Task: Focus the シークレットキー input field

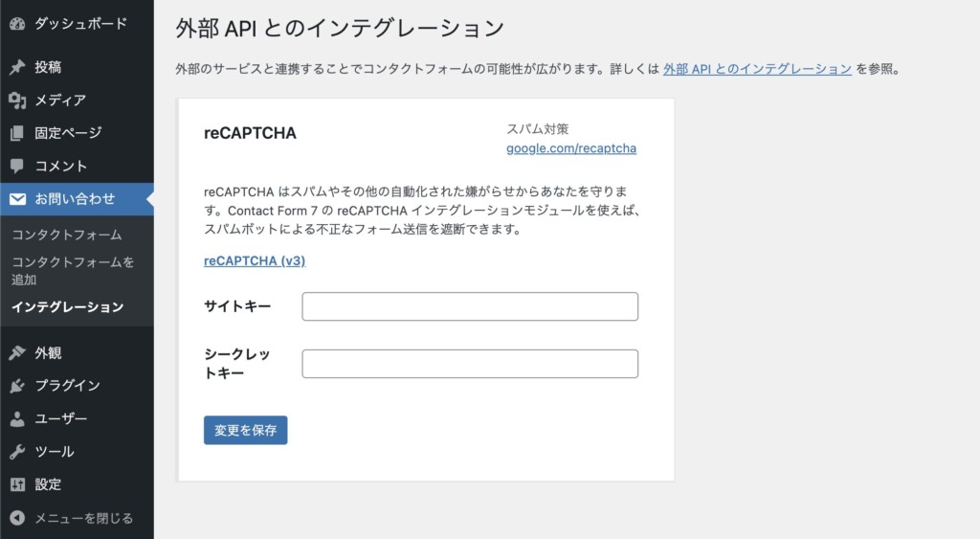Action: pyautogui.click(x=470, y=364)
